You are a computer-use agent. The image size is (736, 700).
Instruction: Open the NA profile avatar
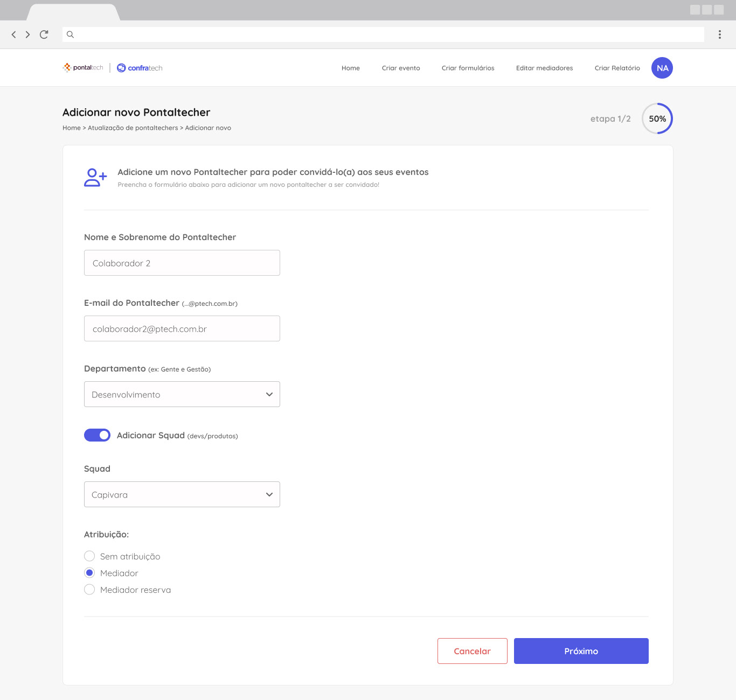tap(662, 68)
